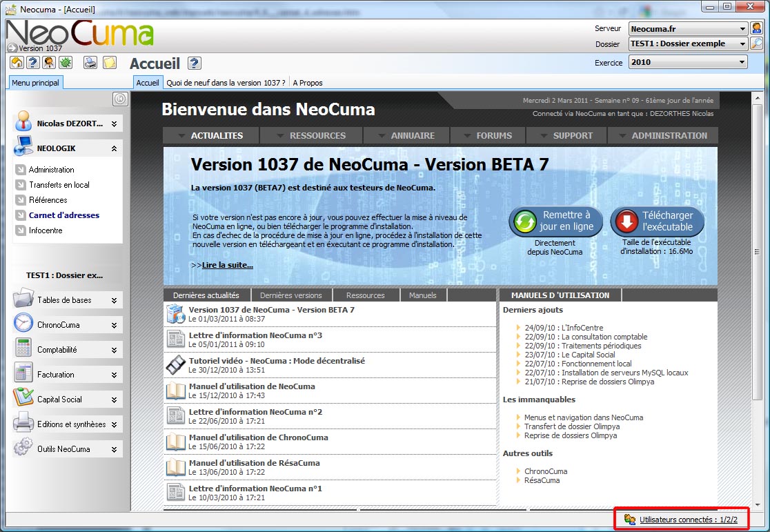
Task: Click the Editions et synthèses printer icon
Action: pos(23,422)
